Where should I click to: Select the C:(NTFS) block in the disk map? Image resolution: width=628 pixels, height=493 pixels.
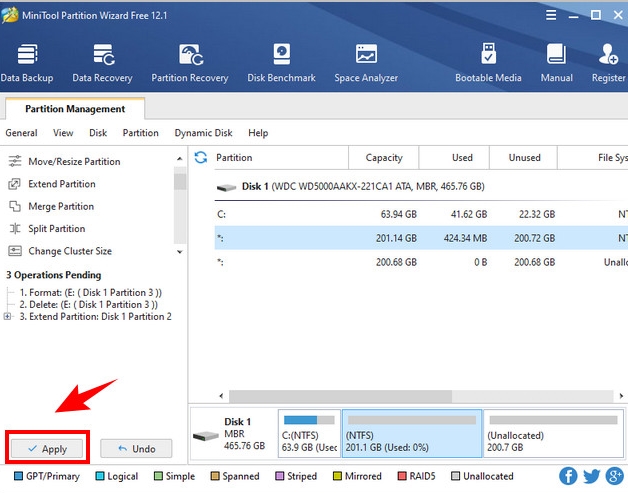pos(309,433)
